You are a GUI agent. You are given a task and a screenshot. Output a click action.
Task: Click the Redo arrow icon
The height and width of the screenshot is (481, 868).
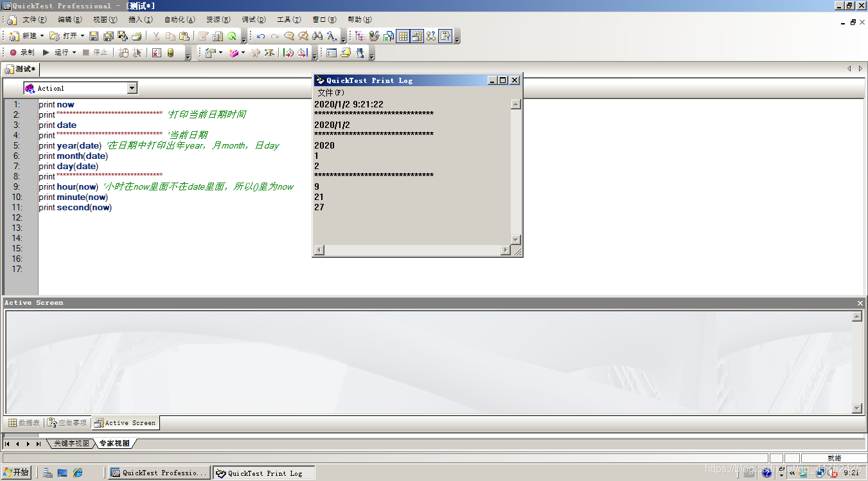[274, 36]
